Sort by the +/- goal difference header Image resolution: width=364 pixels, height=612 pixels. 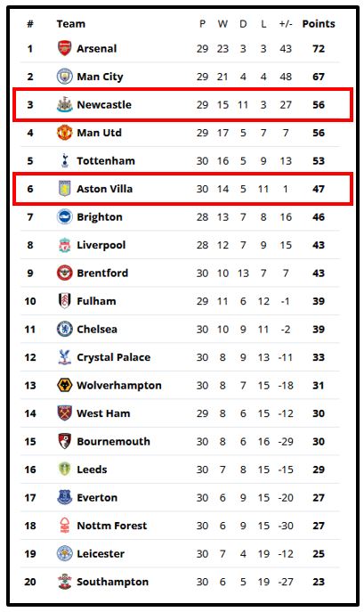286,24
